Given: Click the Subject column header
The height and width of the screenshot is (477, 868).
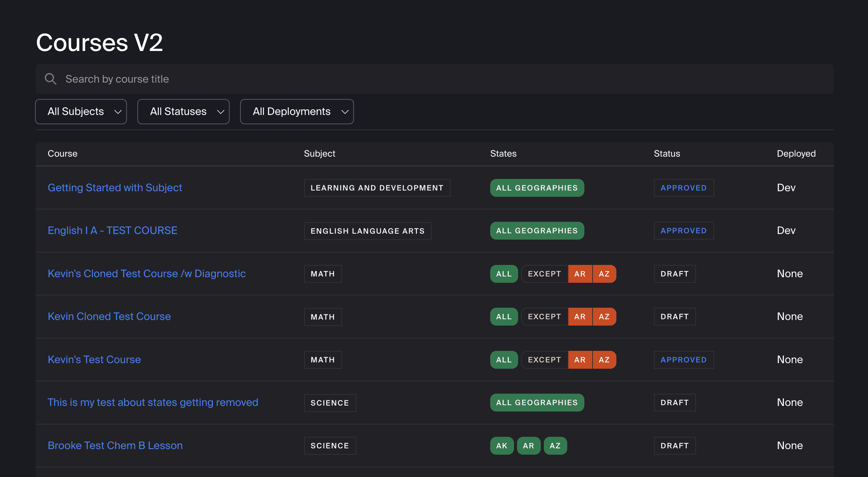Looking at the screenshot, I should point(319,154).
